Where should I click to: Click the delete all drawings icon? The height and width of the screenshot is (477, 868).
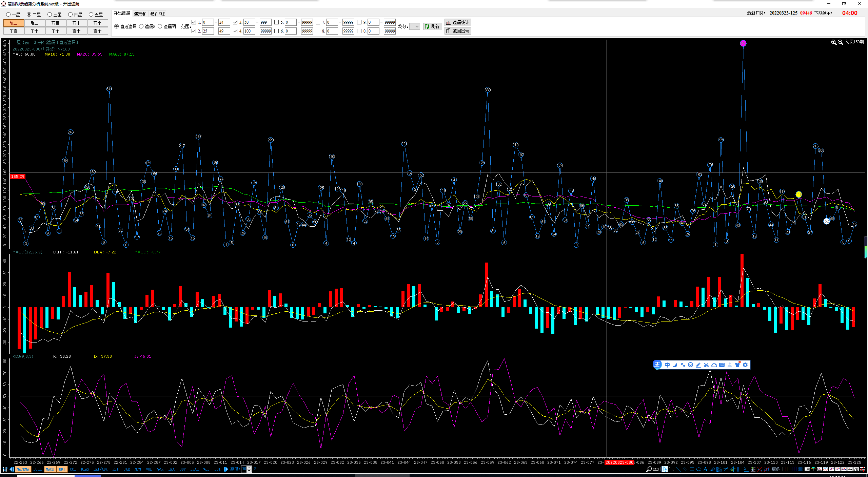[767, 469]
